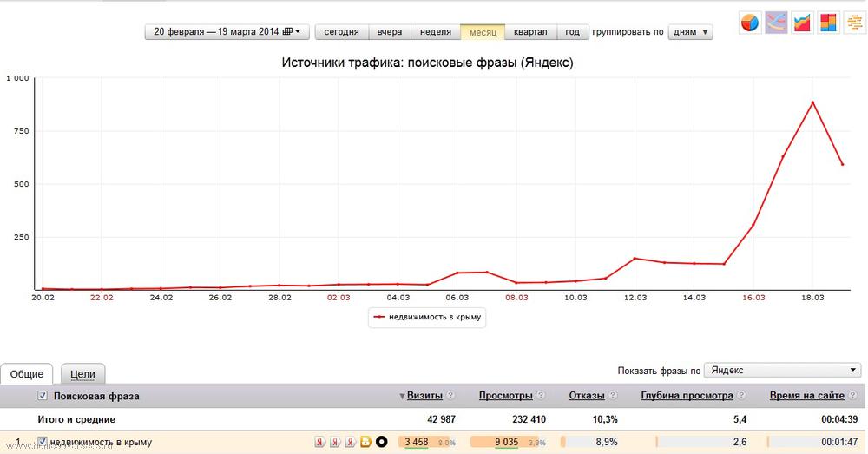868x454 pixels.
Task: Click the first Yandex icon in row 1
Action: [320, 442]
